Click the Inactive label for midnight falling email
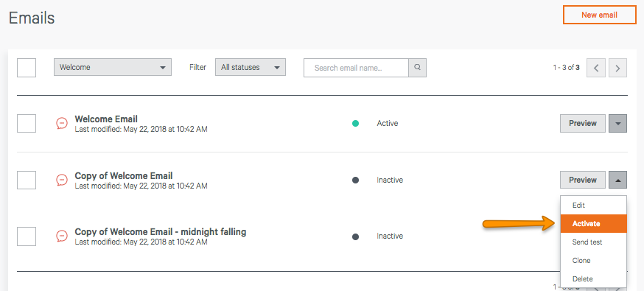644x291 pixels. click(390, 236)
